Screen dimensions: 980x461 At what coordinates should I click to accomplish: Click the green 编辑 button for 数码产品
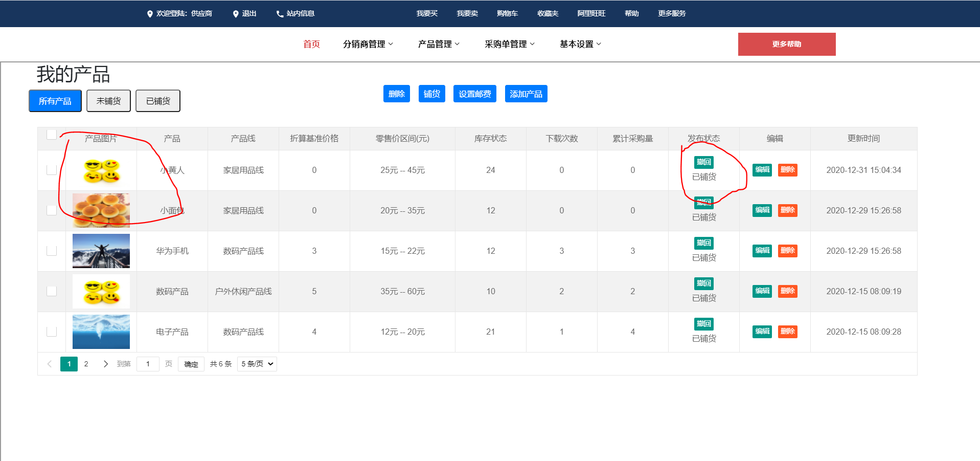[x=762, y=291]
